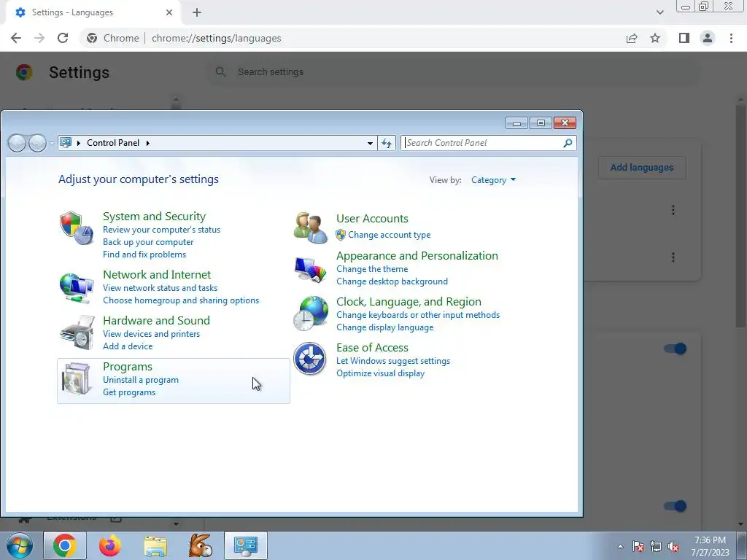747x560 pixels.
Task: Open Action Center flag icon in tray
Action: tap(638, 546)
